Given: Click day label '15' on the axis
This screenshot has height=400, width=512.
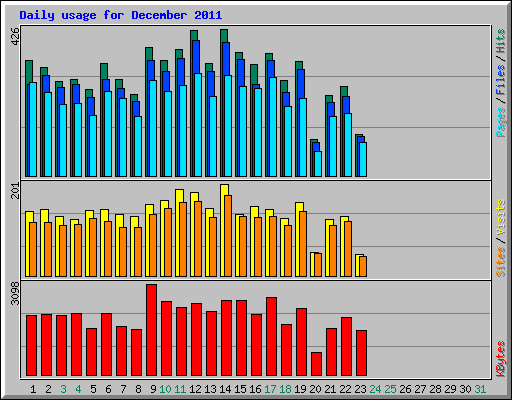Looking at the screenshot, I should [x=240, y=389].
